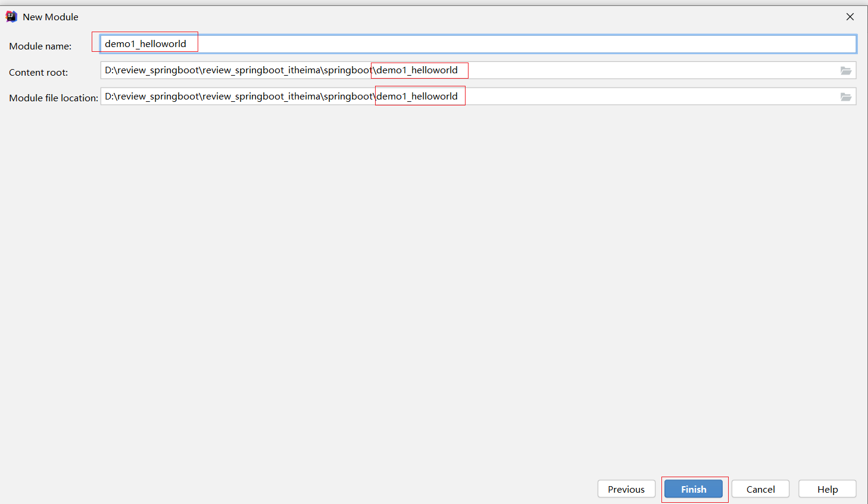Click demo1_helloworld in the Module file location path

(417, 97)
